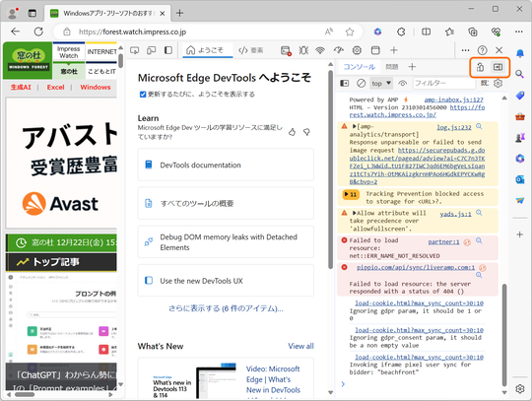Open browser Extensions puzzle icon
Image resolution: width=532 pixels, height=401 pixels.
[x=401, y=32]
